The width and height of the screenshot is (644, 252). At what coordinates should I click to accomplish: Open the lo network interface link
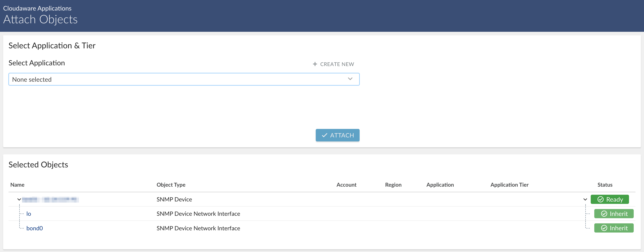(29, 214)
